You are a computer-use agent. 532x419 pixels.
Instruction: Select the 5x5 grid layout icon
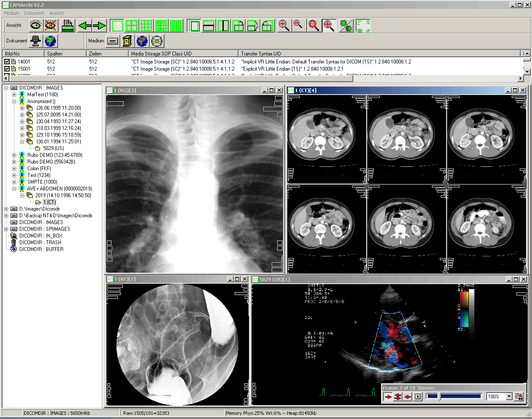pyautogui.click(x=176, y=26)
